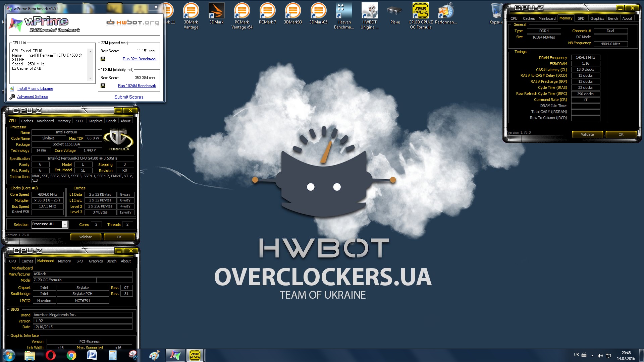Click Run 32M Benchmark link
Viewport: 644px width, 362px height.
[140, 59]
